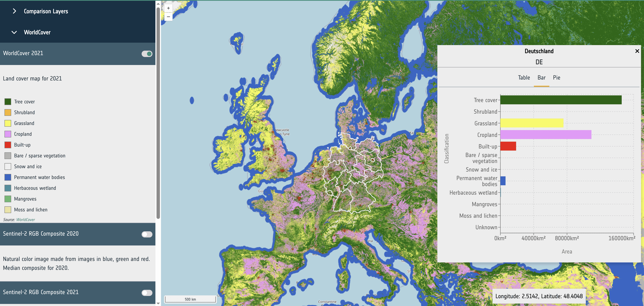The image size is (644, 306).
Task: Turn on Sentinel-2 RGB Composite 2021 layer
Action: [147, 293]
